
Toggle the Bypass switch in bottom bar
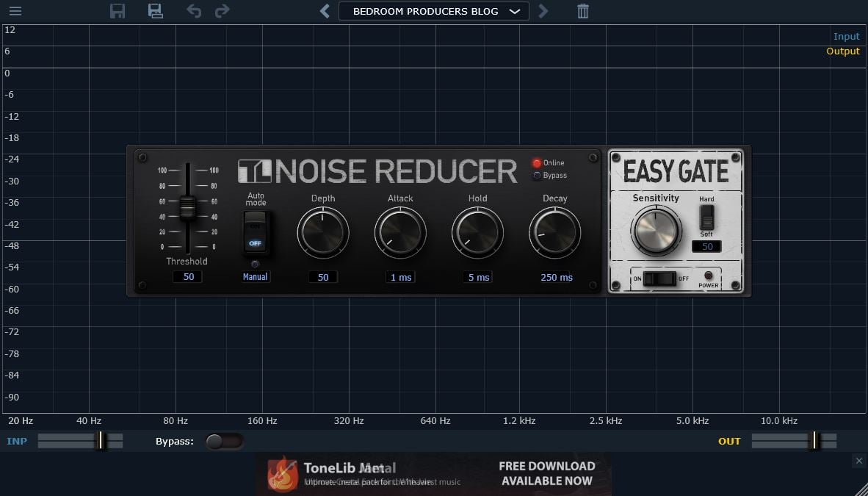[223, 441]
